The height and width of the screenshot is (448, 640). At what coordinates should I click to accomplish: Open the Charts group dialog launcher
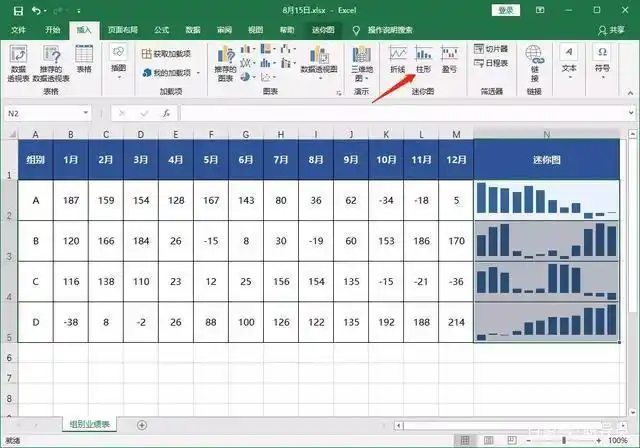(x=338, y=93)
